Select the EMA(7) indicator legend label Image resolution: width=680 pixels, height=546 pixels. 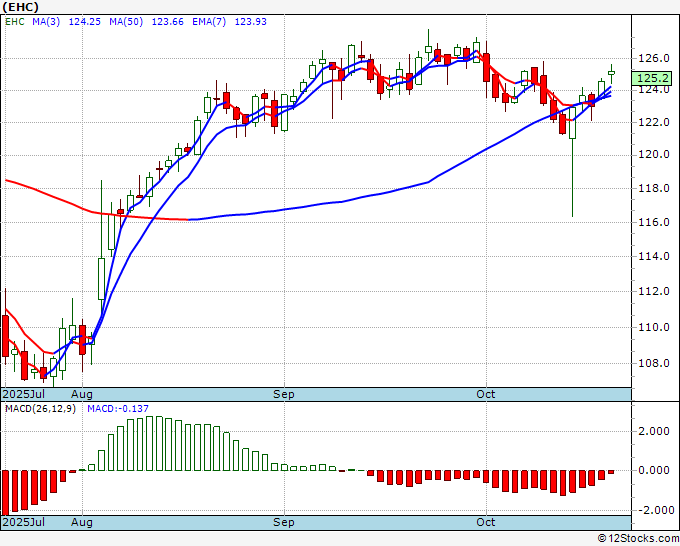point(209,22)
